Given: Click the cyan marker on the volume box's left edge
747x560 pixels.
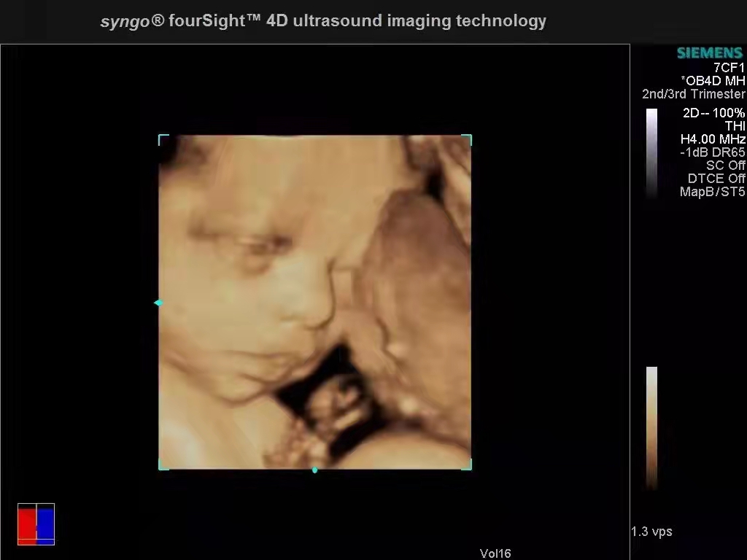Looking at the screenshot, I should click(x=158, y=303).
